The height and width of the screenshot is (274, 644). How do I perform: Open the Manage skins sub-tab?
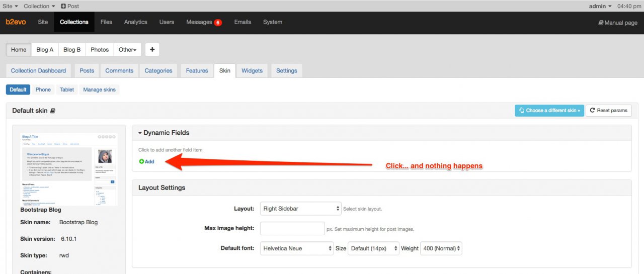pyautogui.click(x=100, y=89)
